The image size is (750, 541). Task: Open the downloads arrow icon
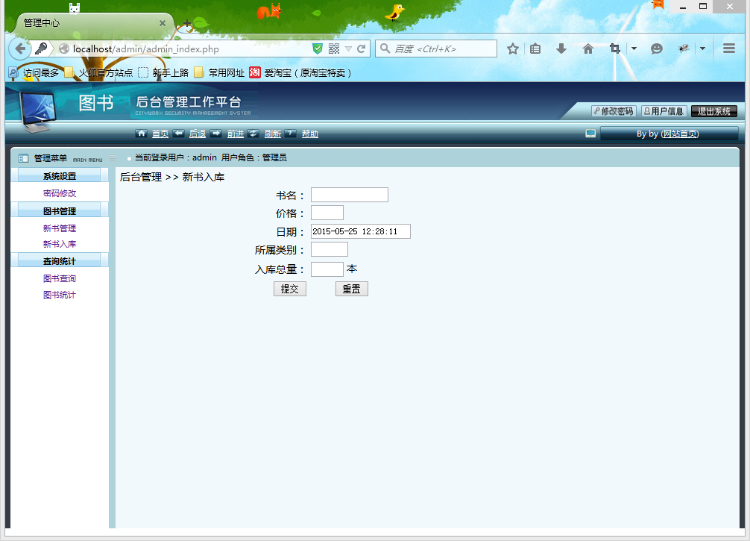pos(562,48)
